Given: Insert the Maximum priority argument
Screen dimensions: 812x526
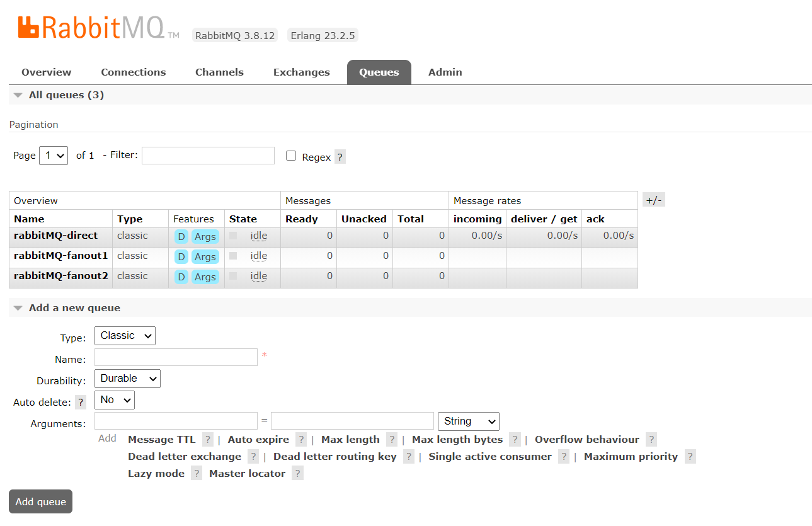Looking at the screenshot, I should [x=631, y=457].
